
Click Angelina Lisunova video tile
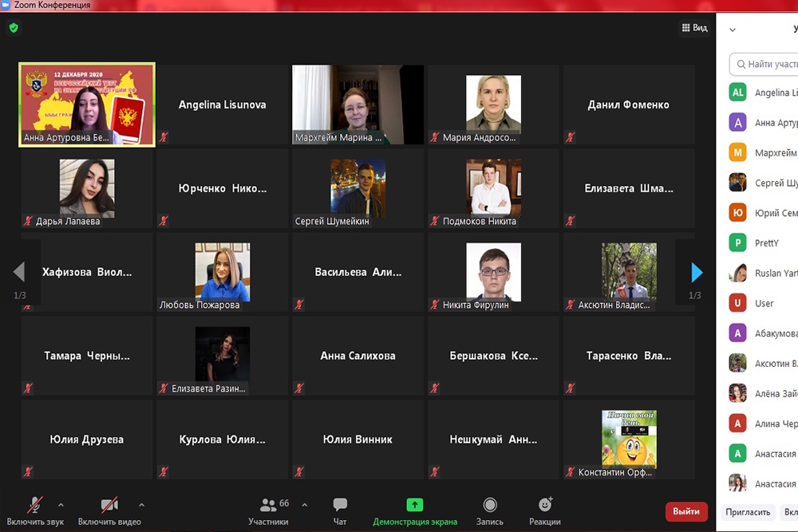(223, 104)
